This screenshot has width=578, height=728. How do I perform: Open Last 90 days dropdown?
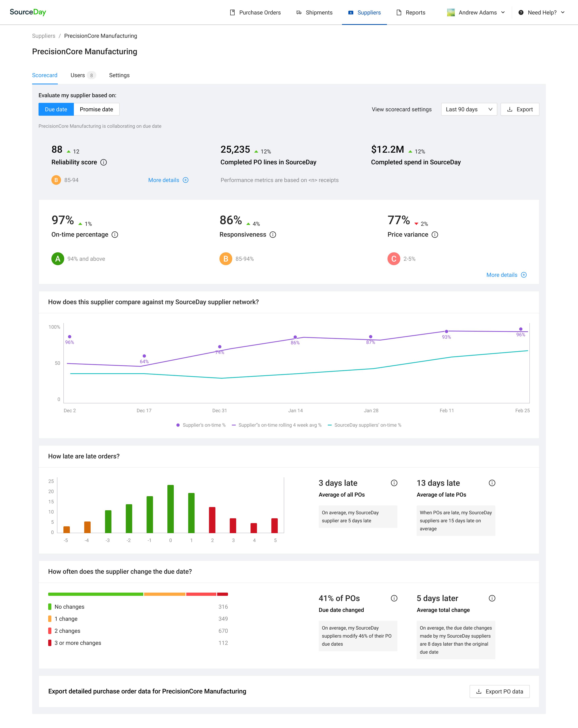pyautogui.click(x=469, y=109)
